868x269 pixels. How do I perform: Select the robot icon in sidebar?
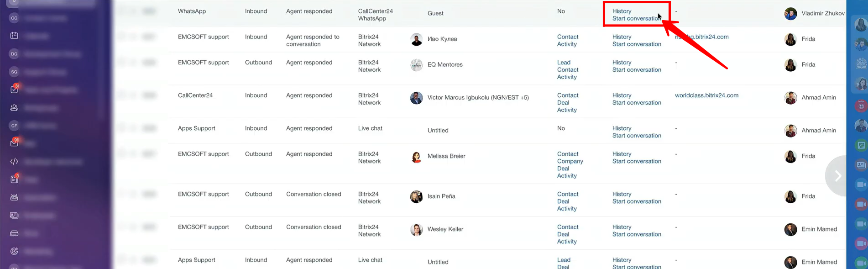coord(14,197)
